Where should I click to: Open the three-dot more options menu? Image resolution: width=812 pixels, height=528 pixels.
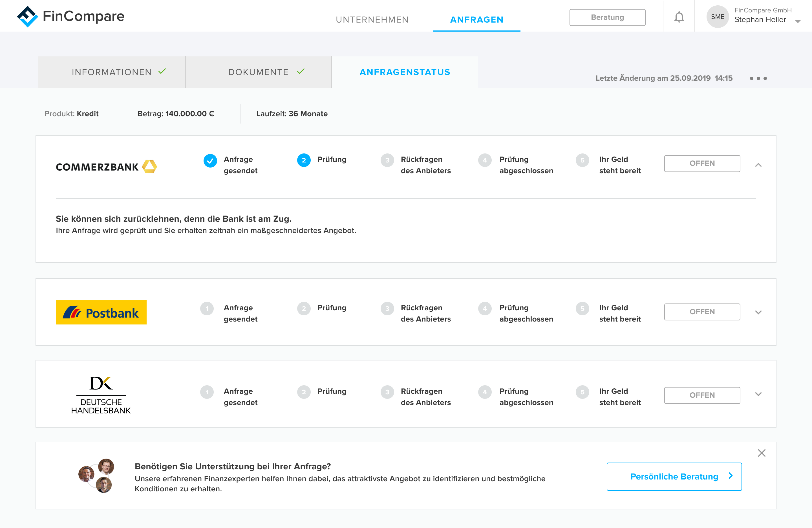coord(758,78)
